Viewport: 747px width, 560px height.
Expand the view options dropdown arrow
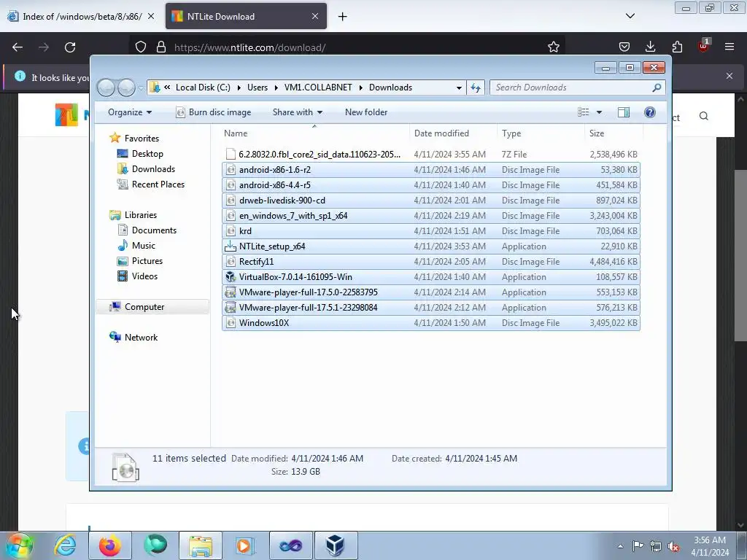click(x=599, y=112)
